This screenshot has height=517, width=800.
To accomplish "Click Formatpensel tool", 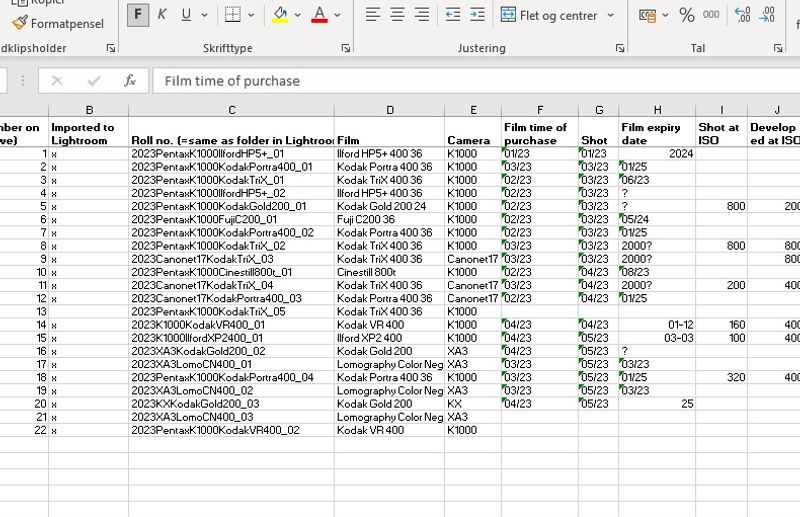I will [x=58, y=23].
